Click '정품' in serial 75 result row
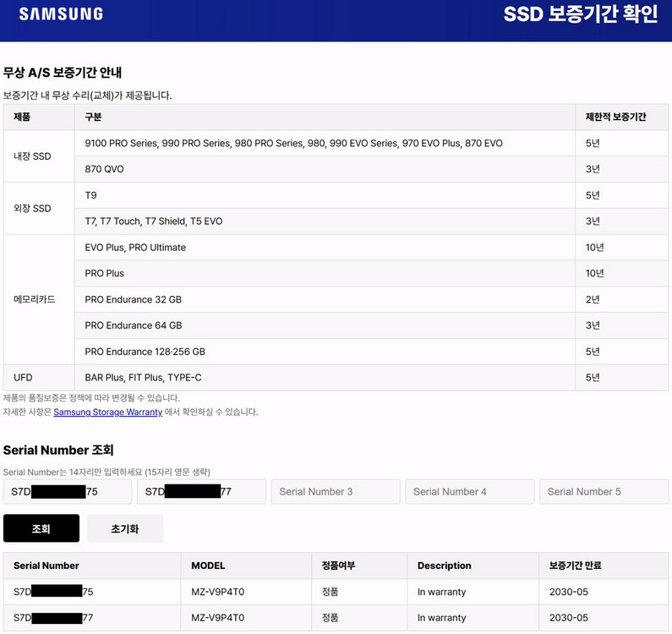 pyautogui.click(x=330, y=592)
